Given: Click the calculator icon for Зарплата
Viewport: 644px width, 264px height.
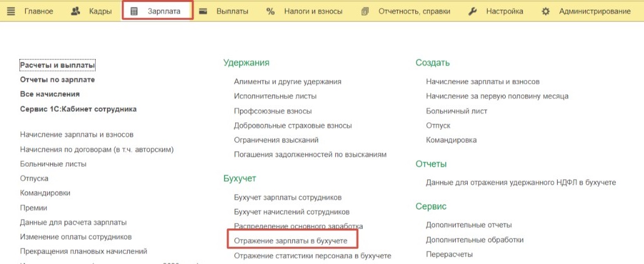Looking at the screenshot, I should point(134,11).
